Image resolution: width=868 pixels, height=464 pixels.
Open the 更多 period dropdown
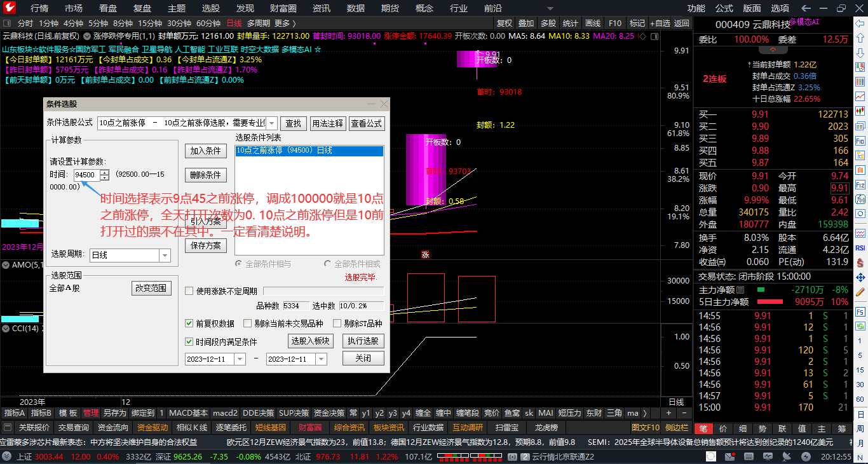(x=286, y=24)
